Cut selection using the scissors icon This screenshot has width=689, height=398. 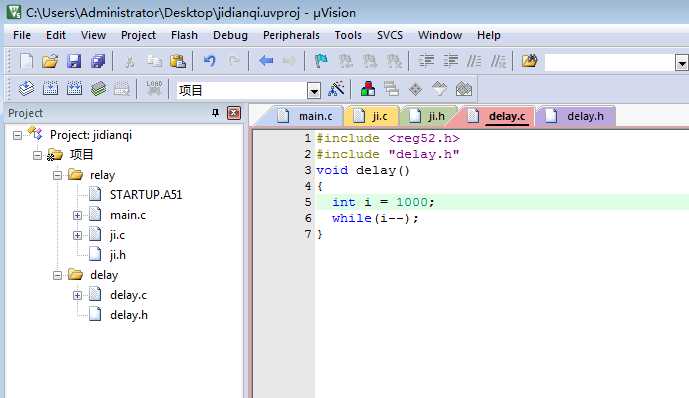pyautogui.click(x=129, y=61)
